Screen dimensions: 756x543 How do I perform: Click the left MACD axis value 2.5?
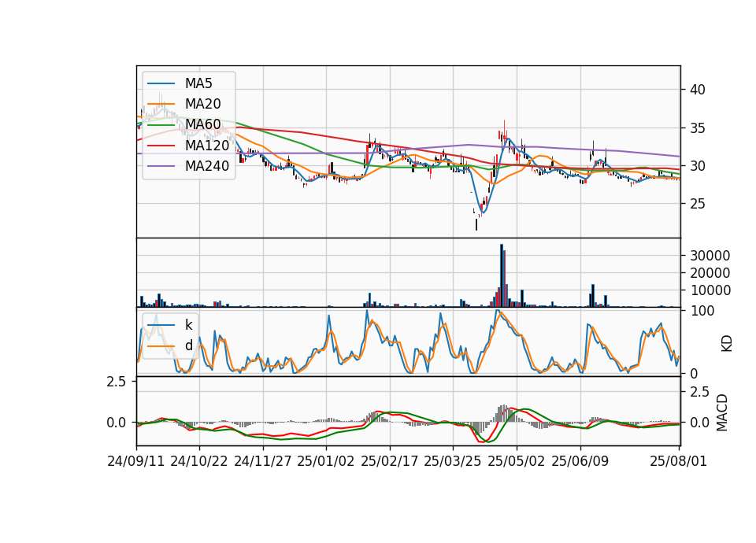pos(116,382)
